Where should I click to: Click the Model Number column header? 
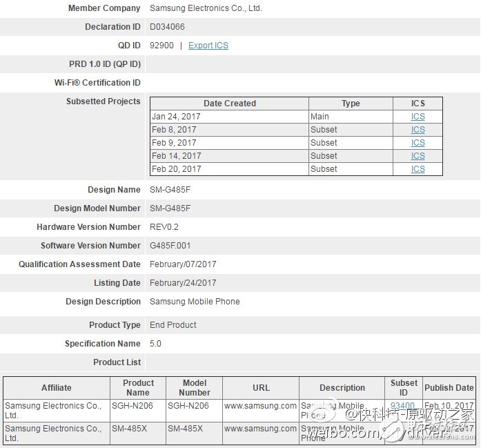[195, 388]
